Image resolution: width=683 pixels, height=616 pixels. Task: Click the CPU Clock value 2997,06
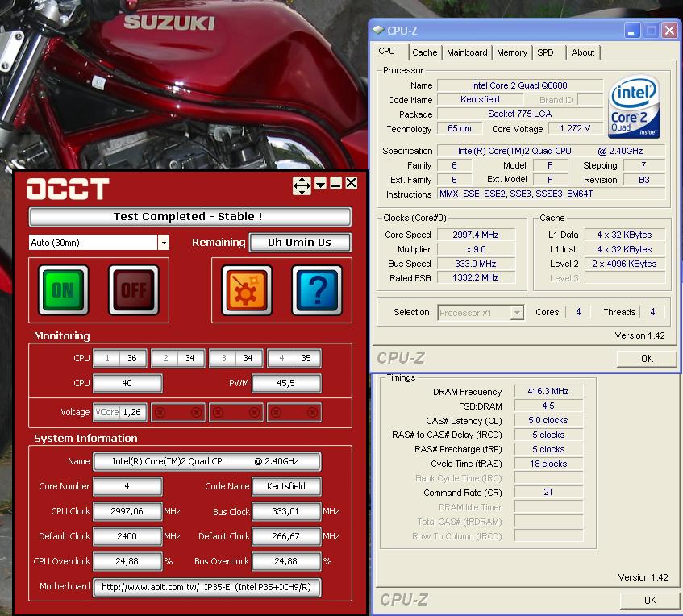click(x=127, y=511)
